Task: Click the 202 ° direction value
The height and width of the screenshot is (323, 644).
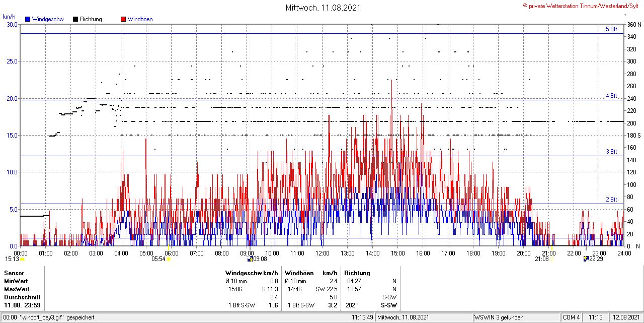Action: 352,305
